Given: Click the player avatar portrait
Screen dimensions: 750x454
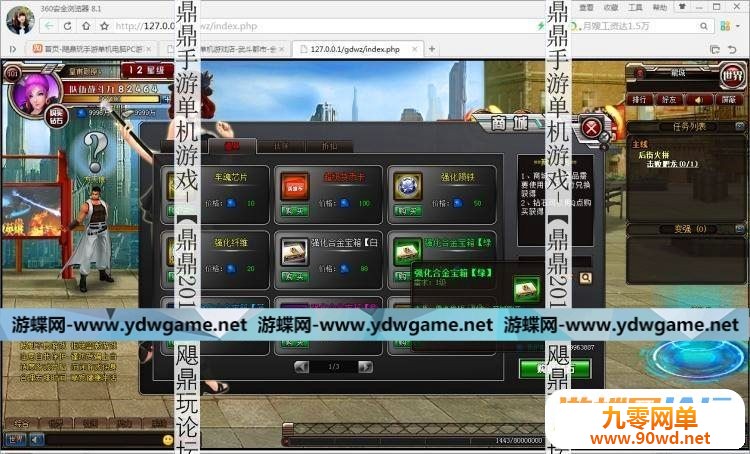Looking at the screenshot, I should pyautogui.click(x=35, y=92).
